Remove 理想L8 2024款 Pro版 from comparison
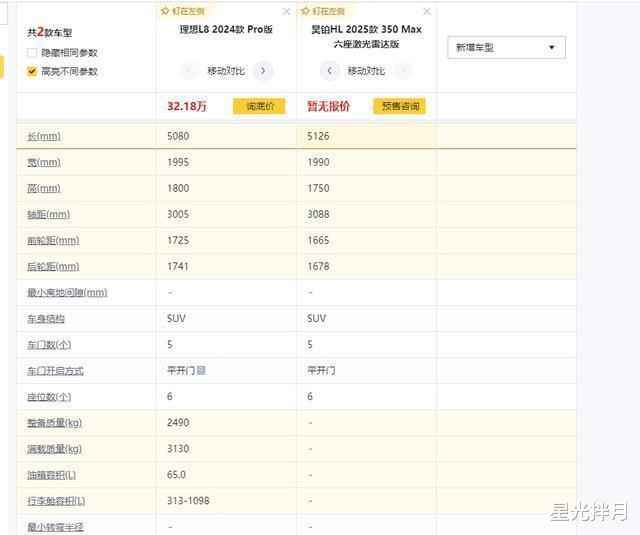The width and height of the screenshot is (640, 535). click(x=287, y=11)
